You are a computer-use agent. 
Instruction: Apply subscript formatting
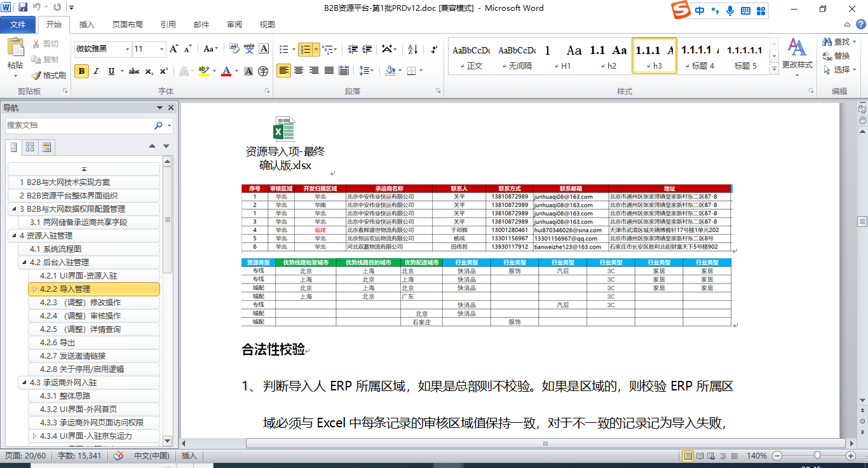[149, 71]
